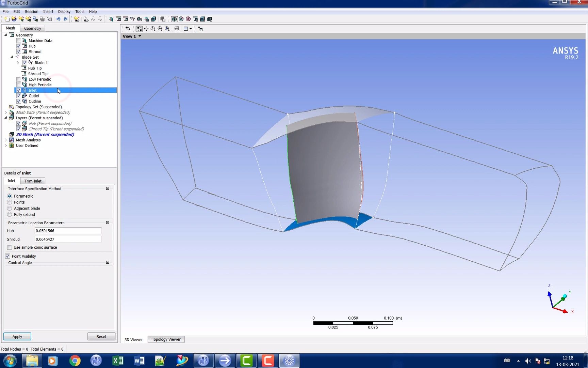588x368 pixels.
Task: Click the Shroud parameter input field
Action: (x=68, y=239)
